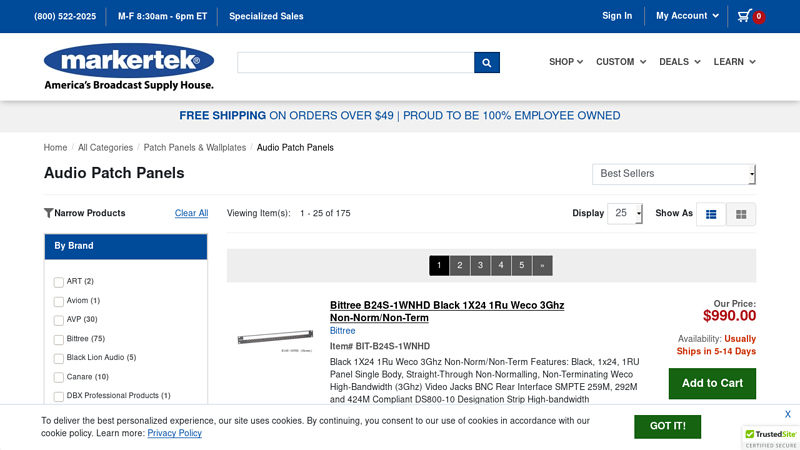Go to Patch Panels & Wallplates breadcrumb
The image size is (800, 450).
click(194, 147)
